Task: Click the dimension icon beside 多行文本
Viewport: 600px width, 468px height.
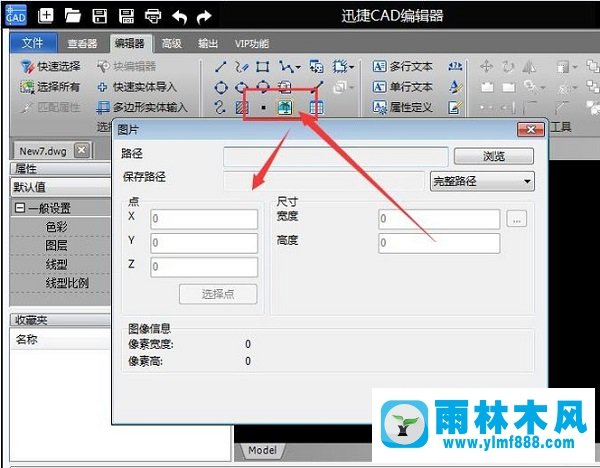Action: [x=455, y=67]
